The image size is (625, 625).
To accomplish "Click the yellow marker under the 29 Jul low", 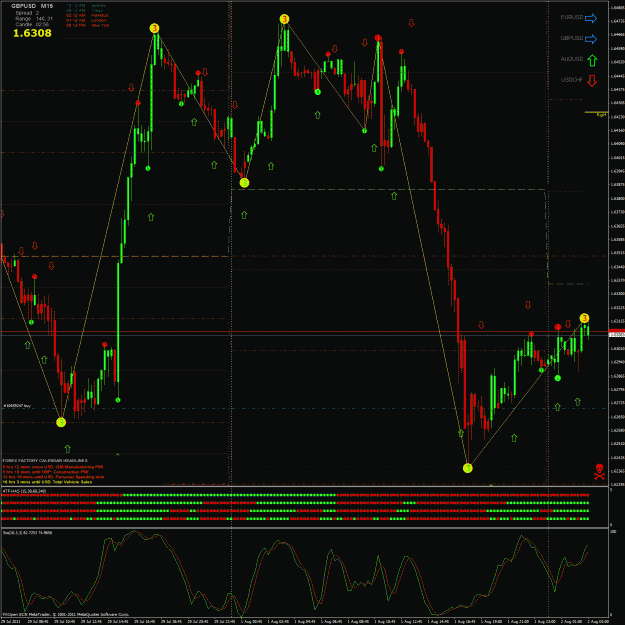I will click(61, 422).
